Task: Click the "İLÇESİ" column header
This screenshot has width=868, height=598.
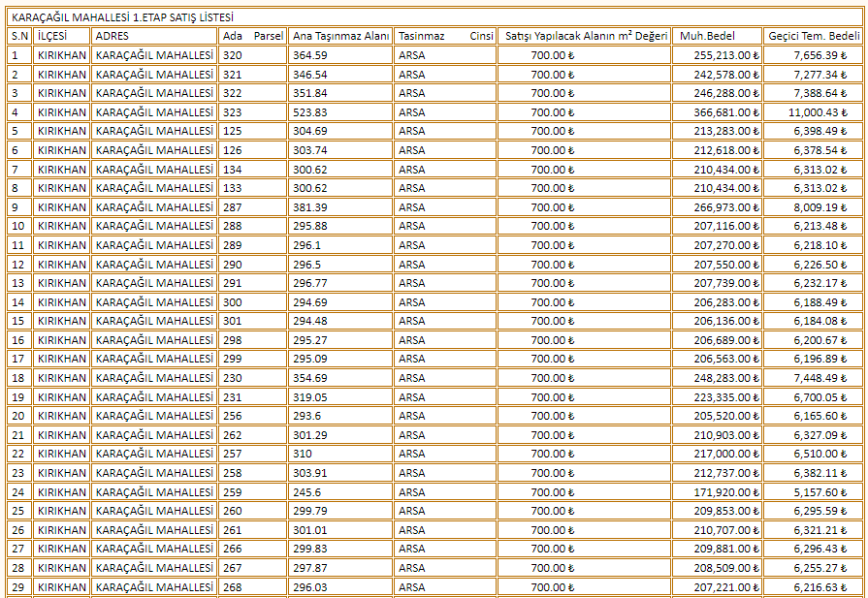Action: pyautogui.click(x=62, y=36)
